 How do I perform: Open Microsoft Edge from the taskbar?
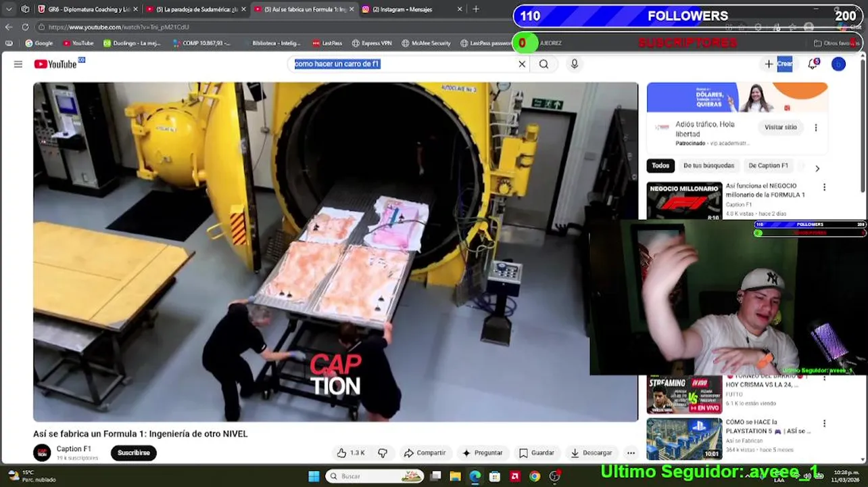475,476
